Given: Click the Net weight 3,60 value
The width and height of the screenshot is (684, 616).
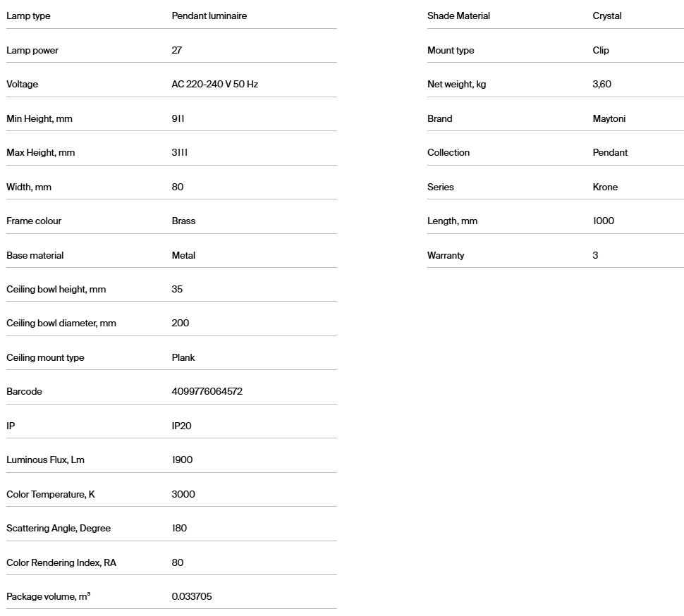Looking at the screenshot, I should tap(602, 84).
